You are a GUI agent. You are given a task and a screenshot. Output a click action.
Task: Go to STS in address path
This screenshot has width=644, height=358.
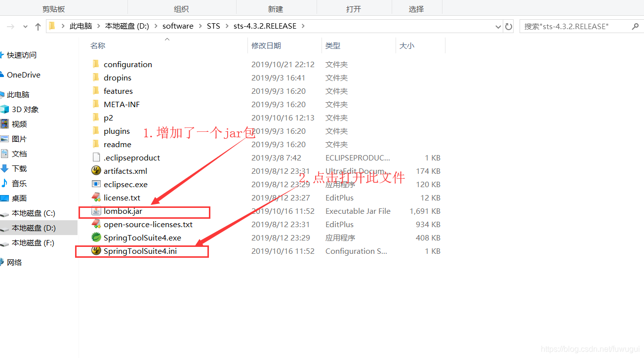tap(213, 26)
